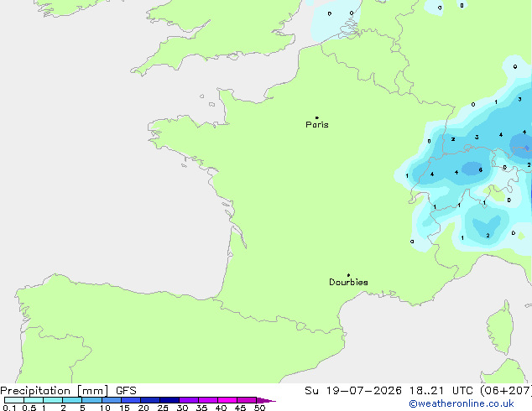The image size is (532, 411).
Task: Select the Dourbies city name label
Action: [348, 282]
